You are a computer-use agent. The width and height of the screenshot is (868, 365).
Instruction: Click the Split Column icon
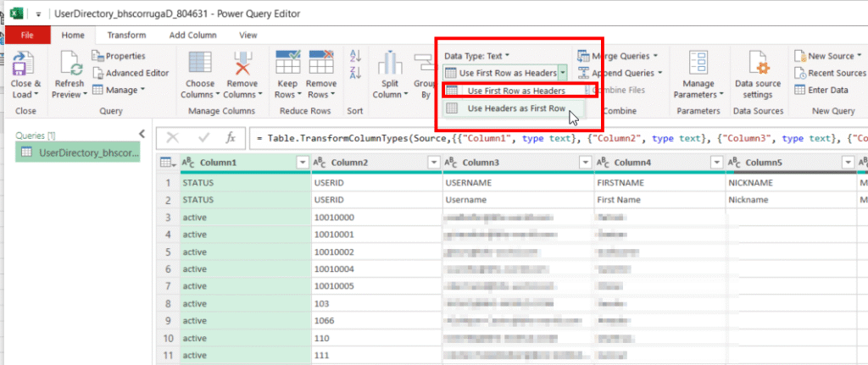(x=390, y=65)
